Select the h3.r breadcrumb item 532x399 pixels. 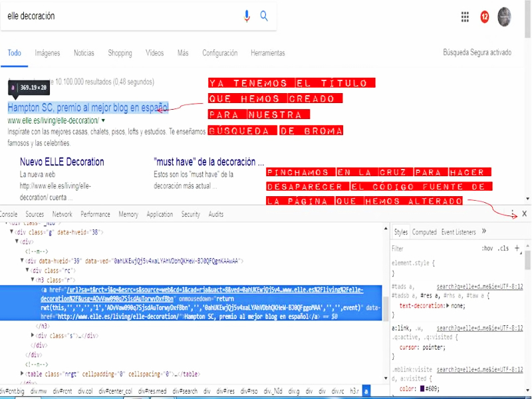click(354, 391)
